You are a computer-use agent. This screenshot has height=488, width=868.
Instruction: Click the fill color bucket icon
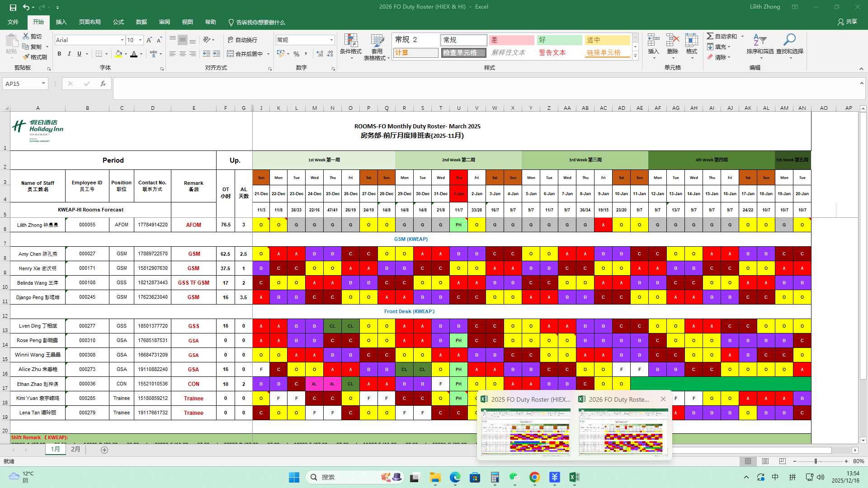118,54
